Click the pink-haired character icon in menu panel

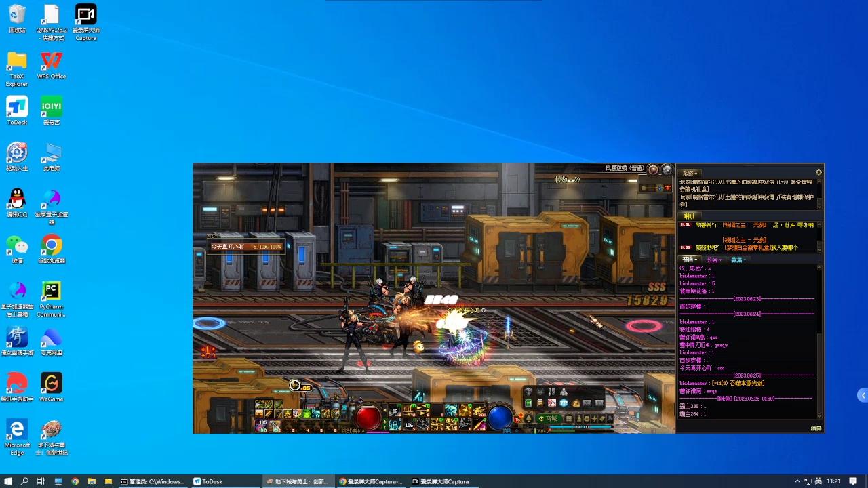pos(552,403)
